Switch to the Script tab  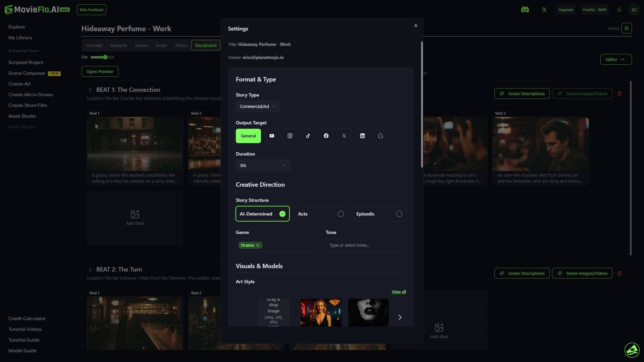(x=161, y=45)
